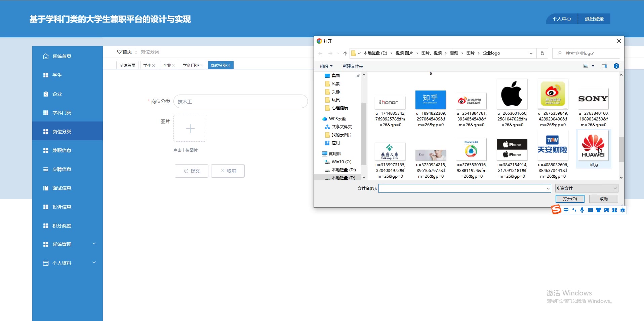Open Sogou toolbox grid icon

coord(614,210)
